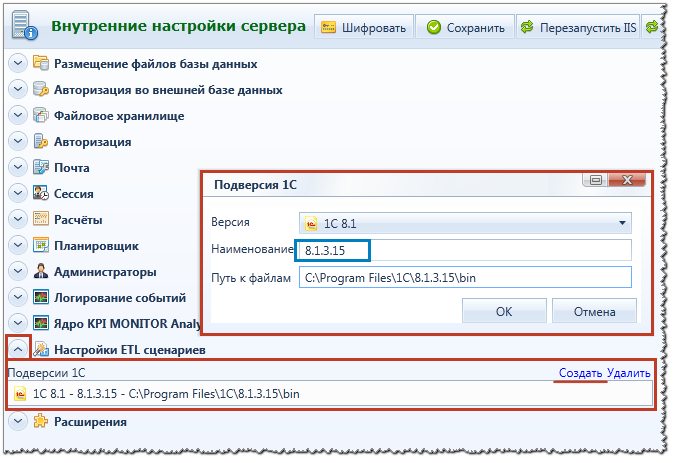Maximize the Подверсия 1С dialog

596,180
